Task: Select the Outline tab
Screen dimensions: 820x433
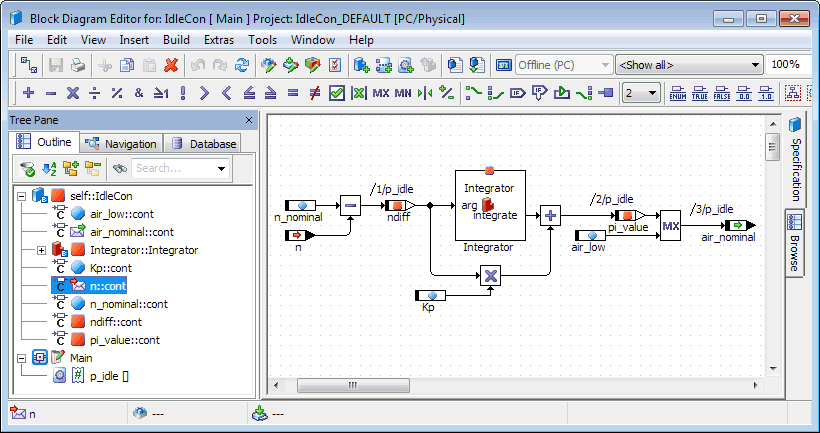Action: click(45, 142)
